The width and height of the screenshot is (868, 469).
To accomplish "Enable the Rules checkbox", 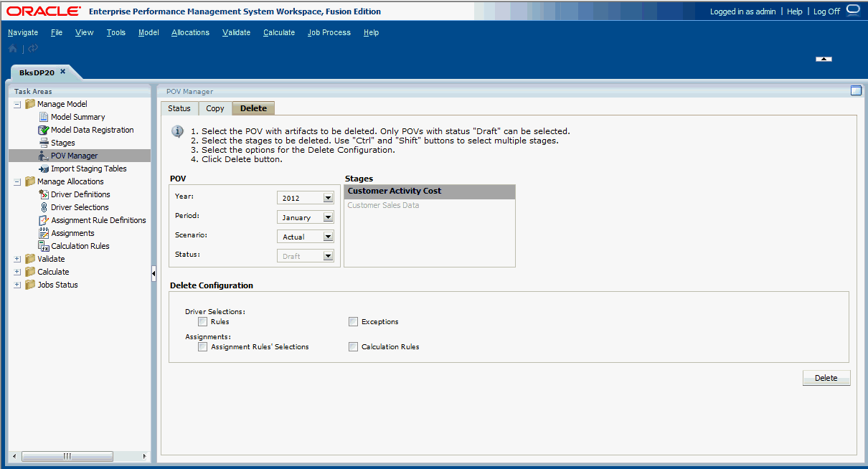I will click(202, 322).
